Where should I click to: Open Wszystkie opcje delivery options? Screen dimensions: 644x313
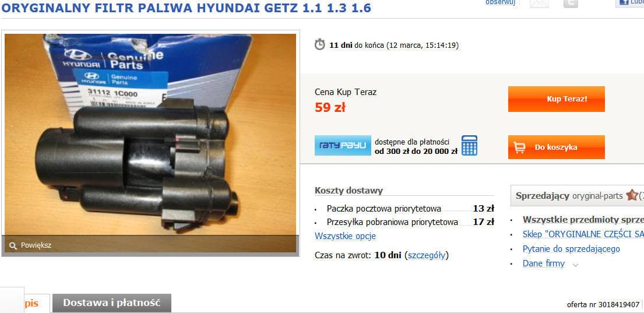345,236
